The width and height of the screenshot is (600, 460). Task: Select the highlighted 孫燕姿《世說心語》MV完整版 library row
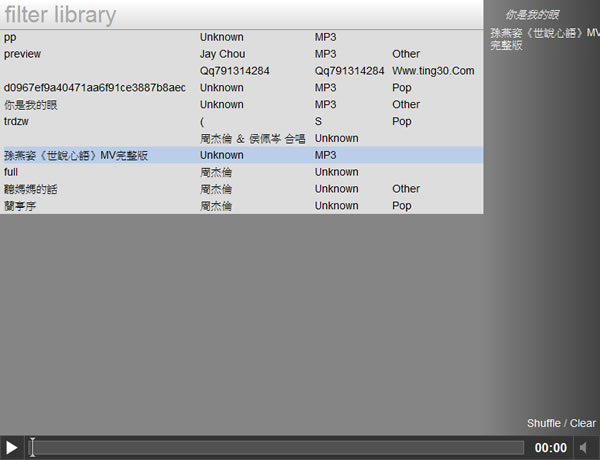(76, 156)
